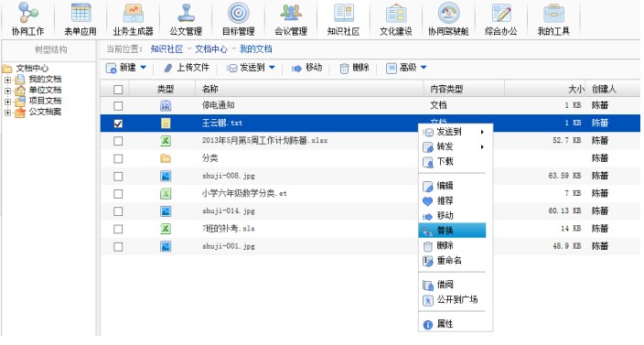Check the box for the 分类 folder
The width and height of the screenshot is (644, 345).
pos(118,158)
